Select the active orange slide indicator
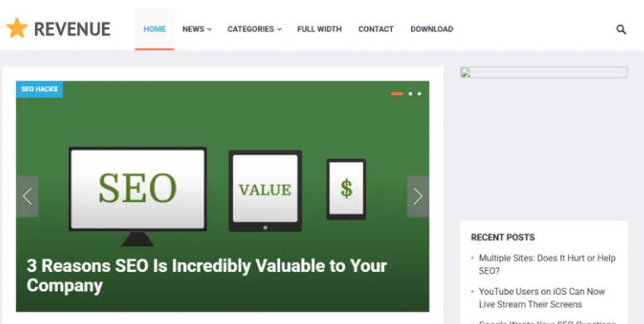Viewport: 644px width, 324px height. coord(397,94)
